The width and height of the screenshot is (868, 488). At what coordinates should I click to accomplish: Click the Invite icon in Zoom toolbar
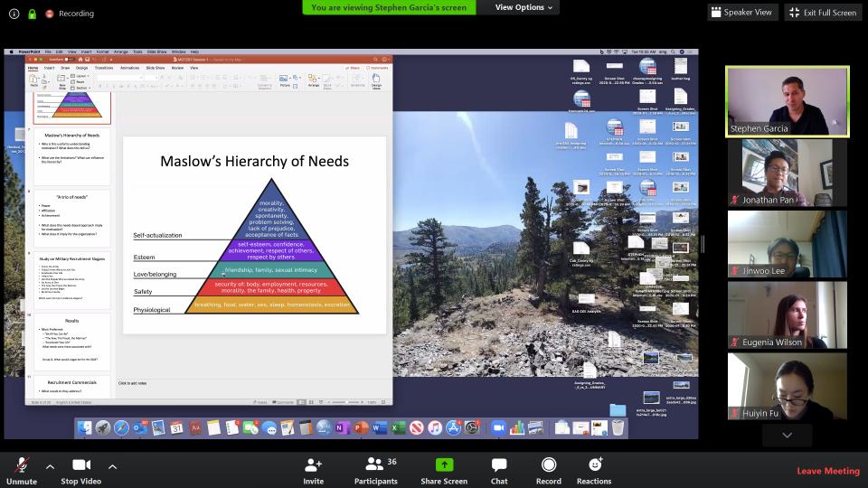[314, 465]
